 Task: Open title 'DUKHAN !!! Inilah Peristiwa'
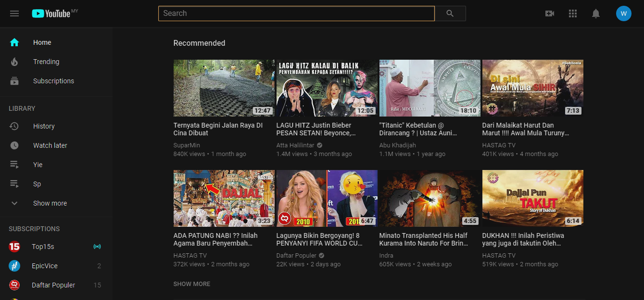pos(523,239)
